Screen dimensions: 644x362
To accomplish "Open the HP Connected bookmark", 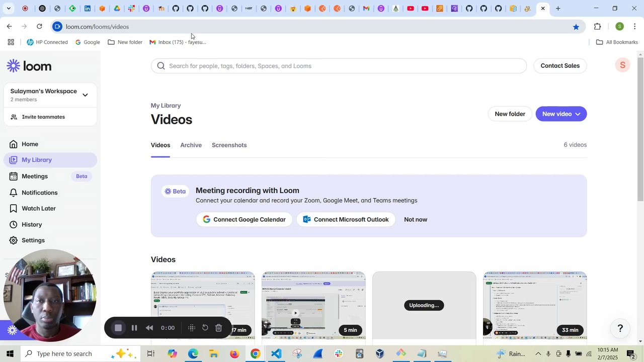I will coord(47,42).
